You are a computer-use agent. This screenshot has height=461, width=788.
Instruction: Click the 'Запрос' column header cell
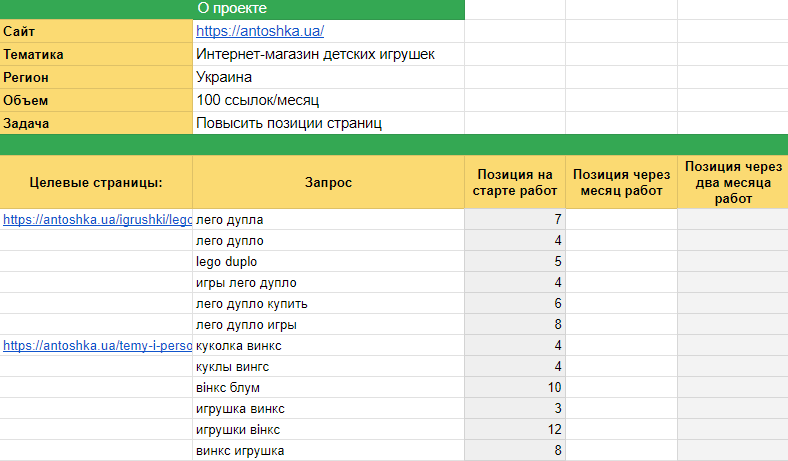click(x=329, y=182)
